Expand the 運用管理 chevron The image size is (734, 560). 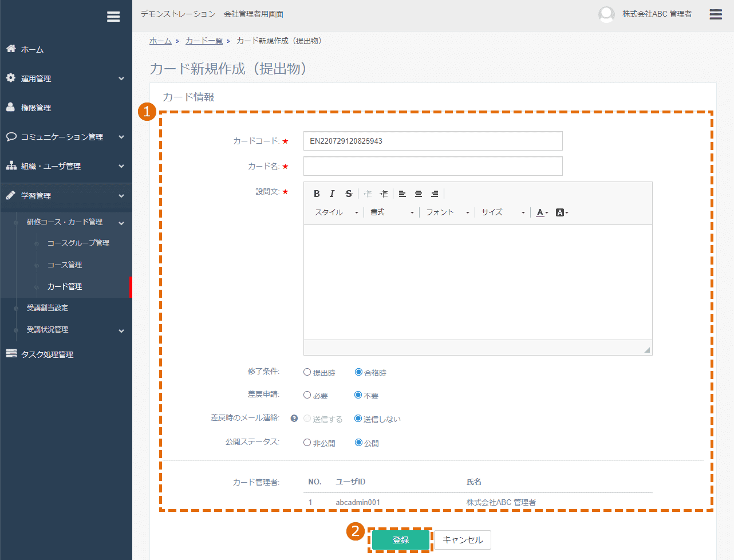coord(121,78)
